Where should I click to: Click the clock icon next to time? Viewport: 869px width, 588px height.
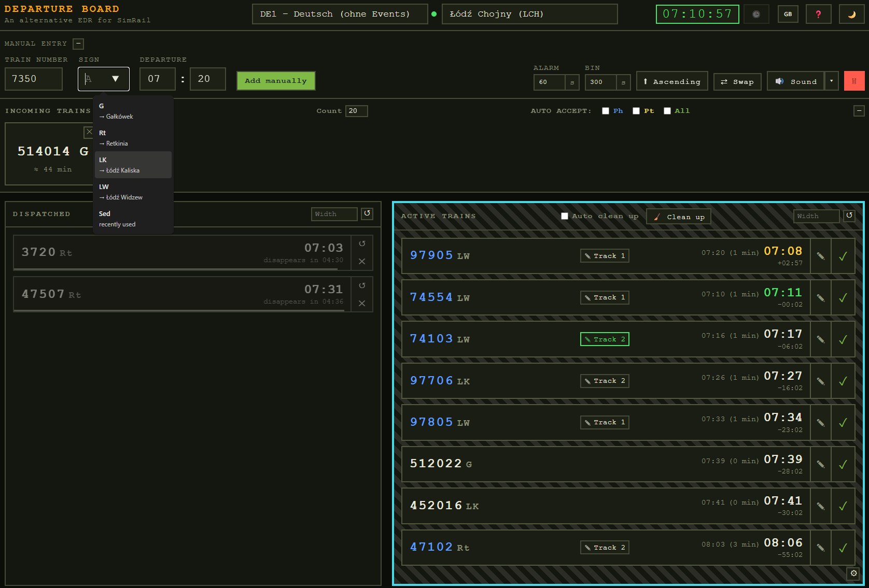click(x=756, y=14)
